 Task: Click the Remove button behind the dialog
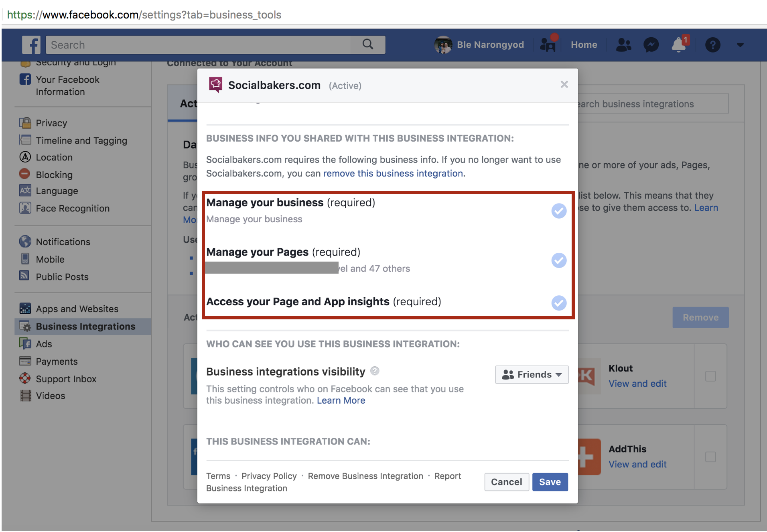[x=700, y=317]
